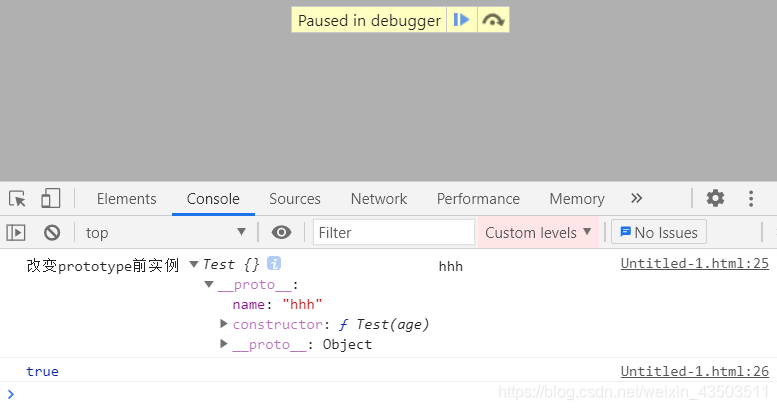
Task: Open the customize DevTools kebab menu
Action: point(751,198)
